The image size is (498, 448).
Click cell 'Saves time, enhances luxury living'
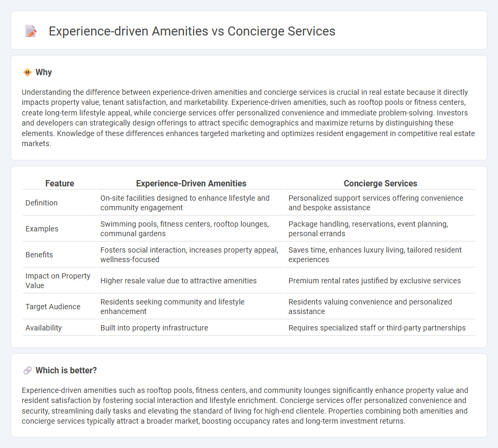(380, 255)
